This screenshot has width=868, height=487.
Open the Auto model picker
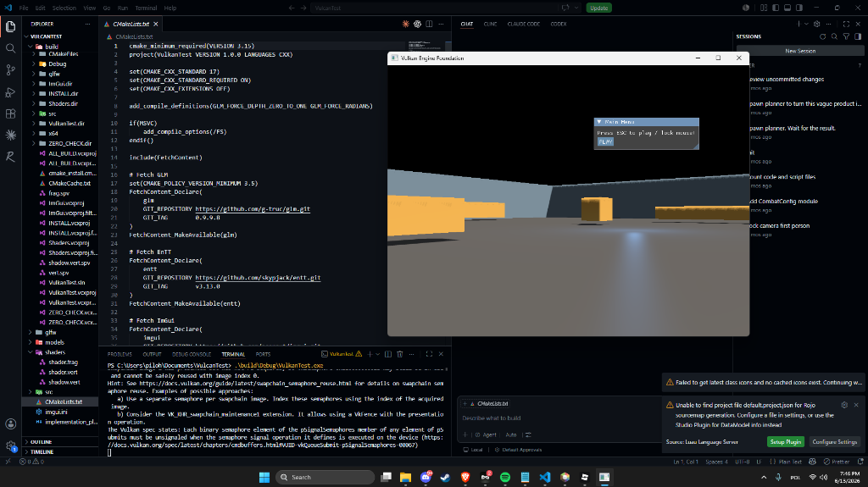(511, 434)
